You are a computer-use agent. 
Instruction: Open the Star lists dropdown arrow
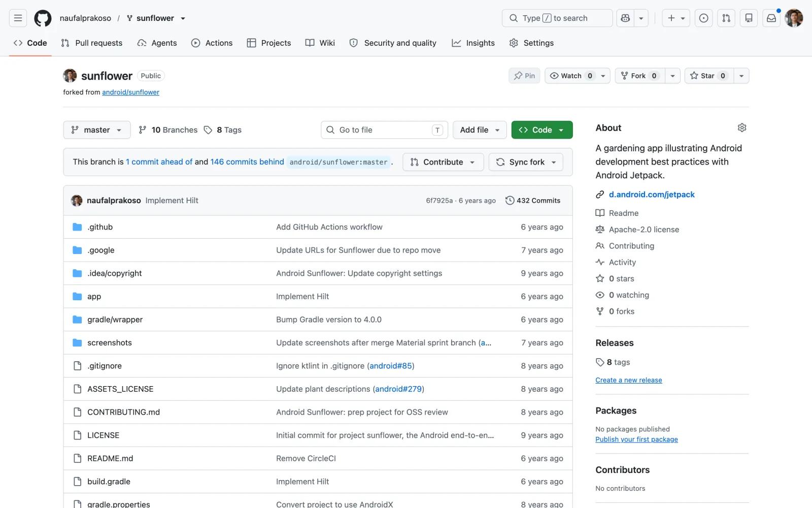(x=741, y=76)
